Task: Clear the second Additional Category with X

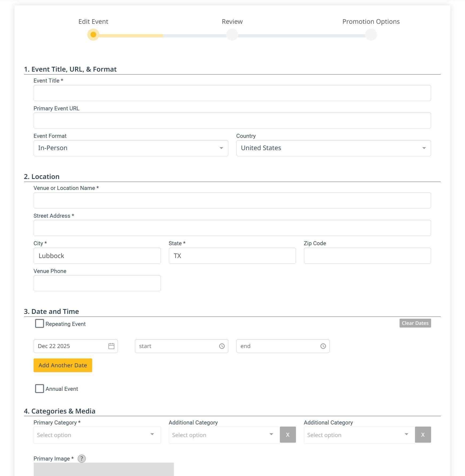Action: click(423, 435)
